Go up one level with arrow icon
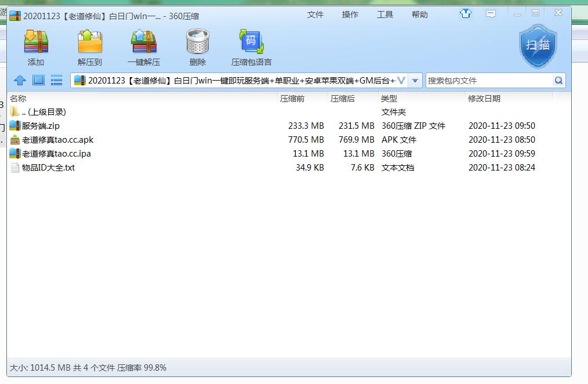 coord(20,81)
